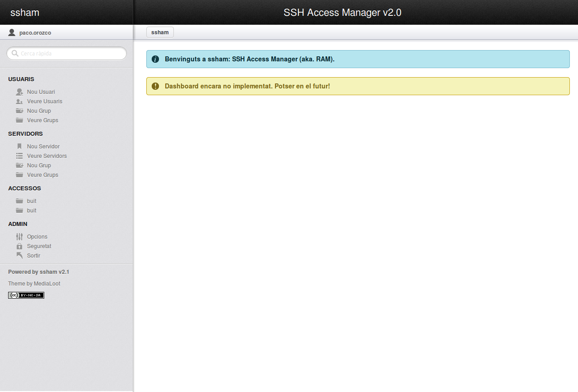Viewport: 578px width, 392px height.
Task: Select the Nou Usuari person icon
Action: [x=19, y=92]
